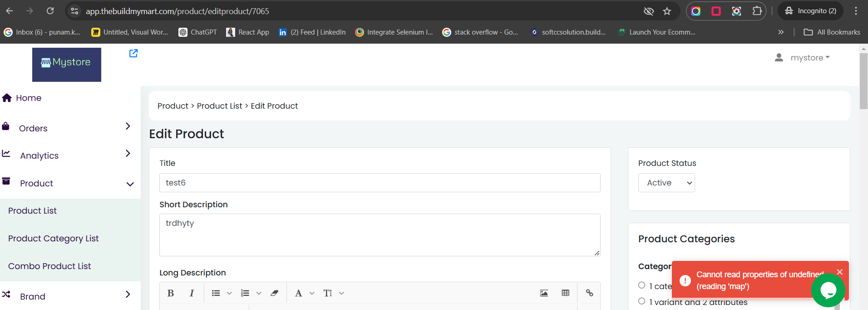Toggle bold formatting in editor
Screen dimensions: 868x310
click(x=171, y=293)
